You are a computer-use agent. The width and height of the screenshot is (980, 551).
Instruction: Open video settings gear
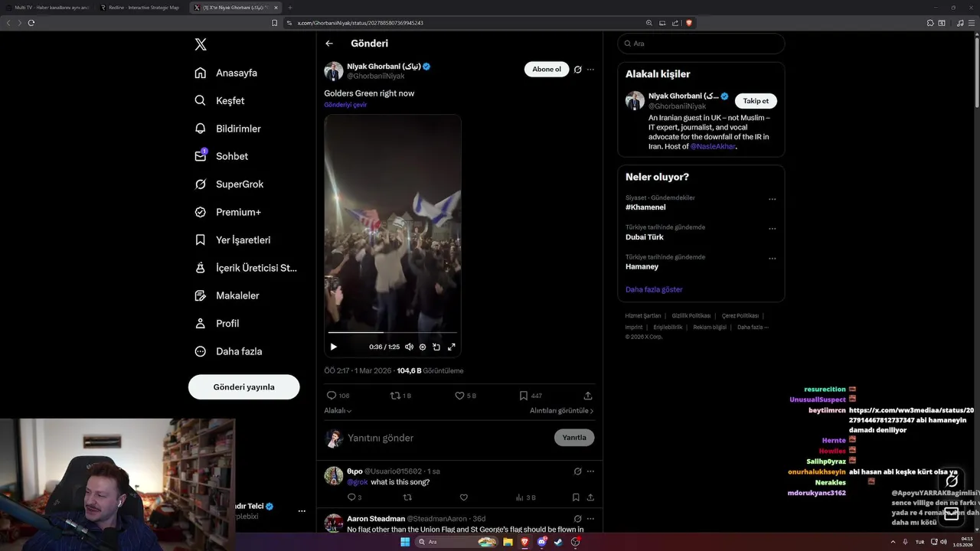pos(423,347)
